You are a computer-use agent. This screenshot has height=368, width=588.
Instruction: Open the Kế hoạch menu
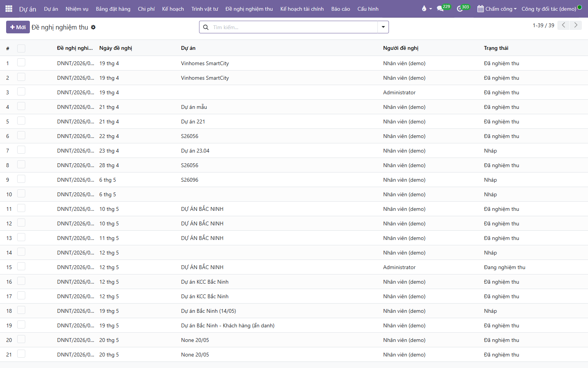pyautogui.click(x=173, y=9)
